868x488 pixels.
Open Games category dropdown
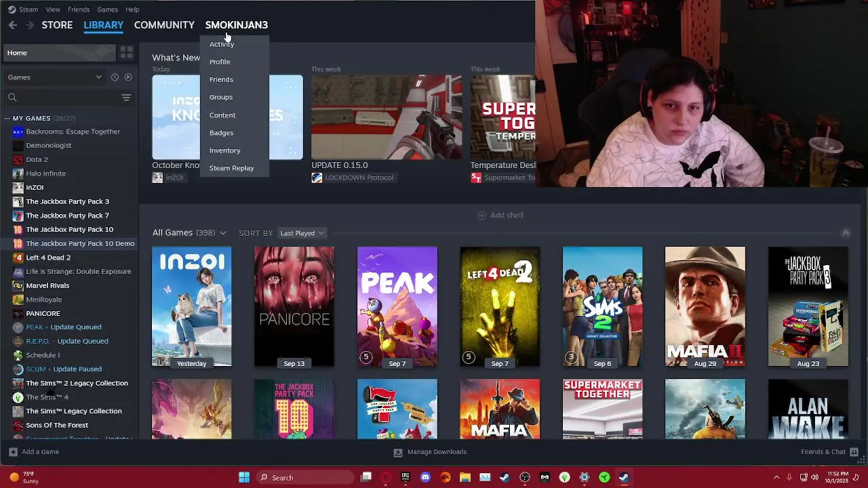[54, 77]
